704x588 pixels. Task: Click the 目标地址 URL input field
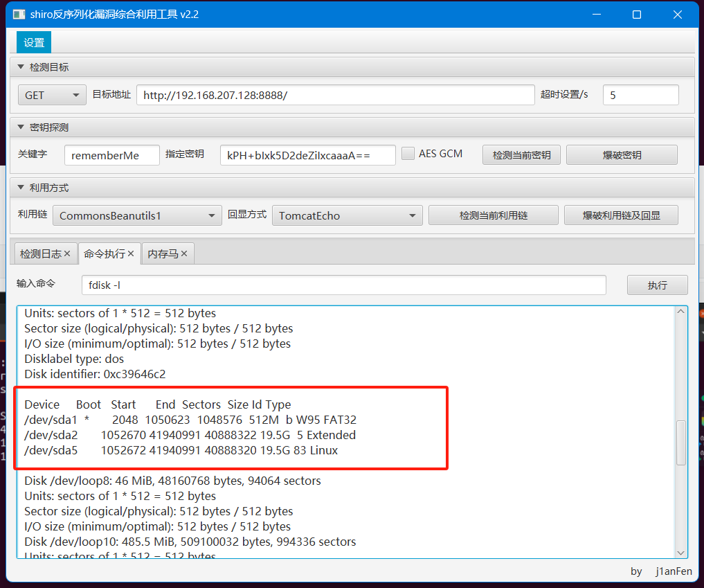pos(336,96)
